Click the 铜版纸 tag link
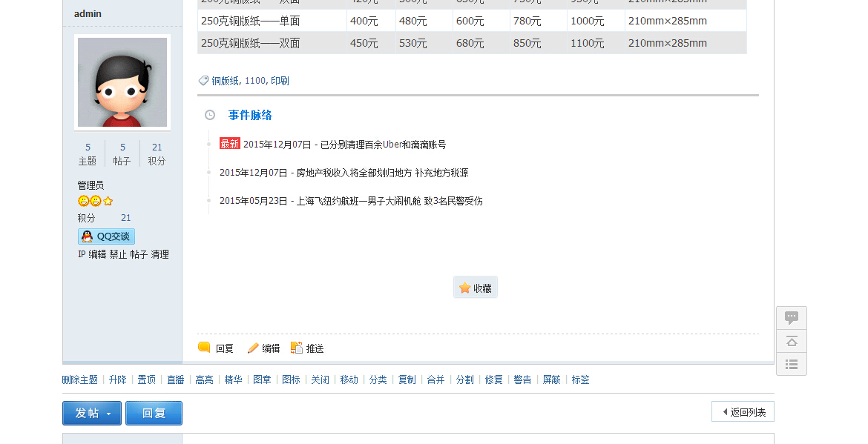The width and height of the screenshot is (868, 444). [x=226, y=81]
